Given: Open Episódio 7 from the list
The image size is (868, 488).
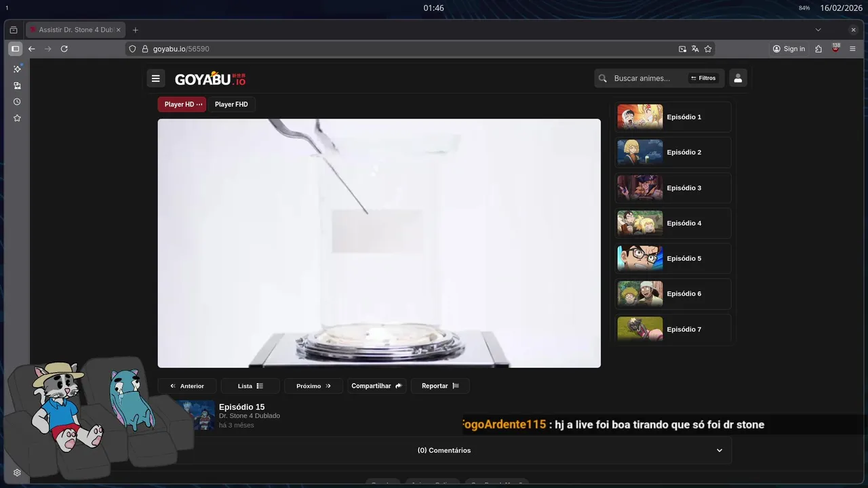Looking at the screenshot, I should coord(673,329).
